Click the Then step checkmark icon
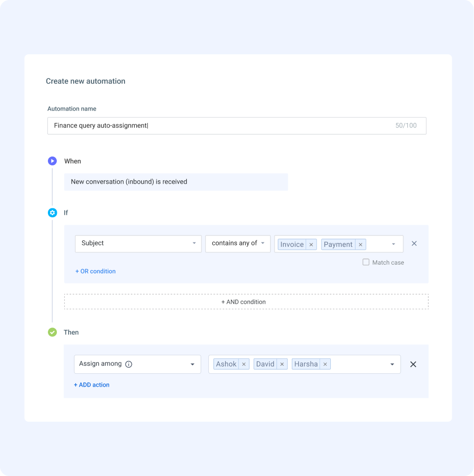The image size is (474, 476). (x=52, y=332)
